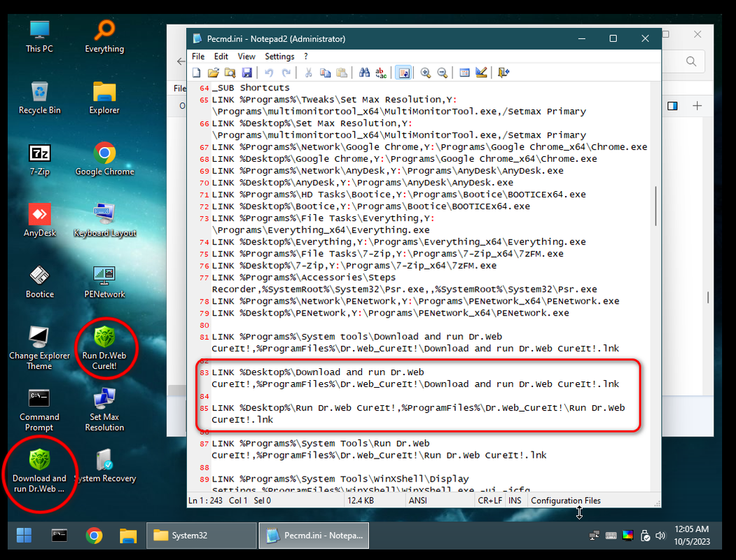Click the Exit door icon in toolbar

[x=504, y=73]
